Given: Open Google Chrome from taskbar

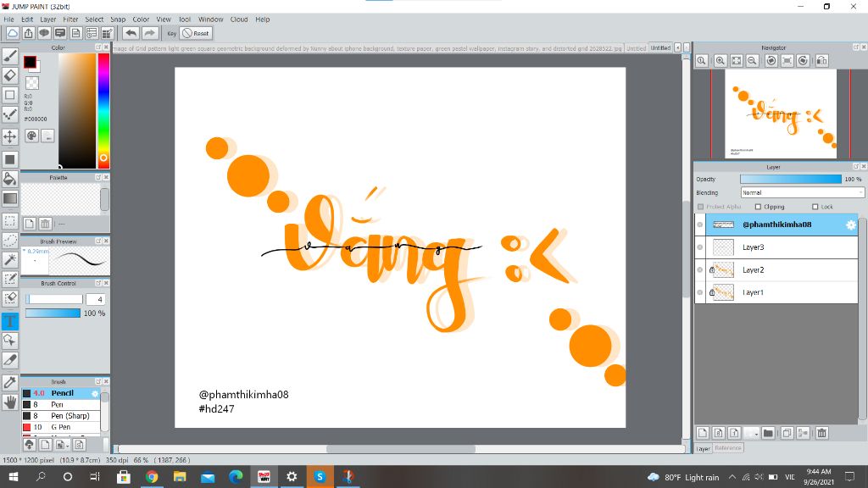Looking at the screenshot, I should point(152,476).
